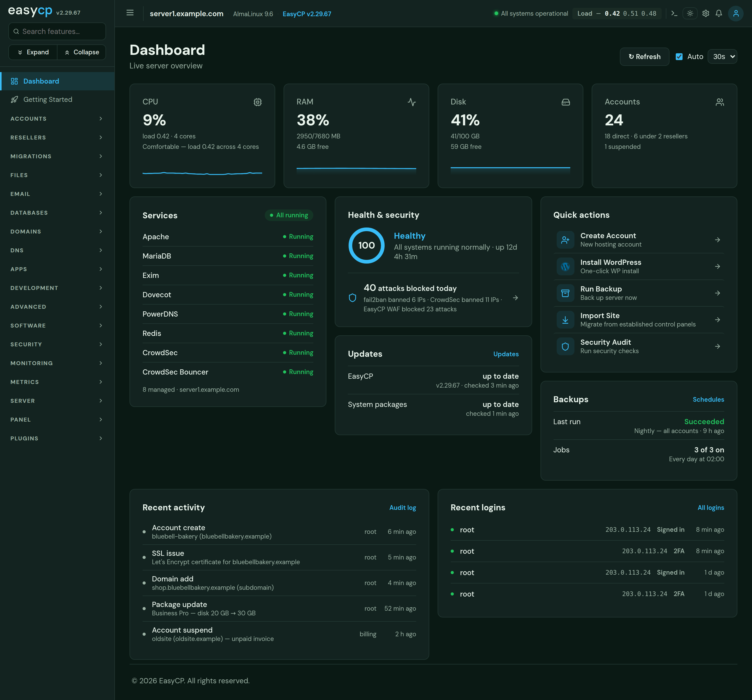Toggle the Auto refresh checkbox
The width and height of the screenshot is (752, 700).
[679, 57]
